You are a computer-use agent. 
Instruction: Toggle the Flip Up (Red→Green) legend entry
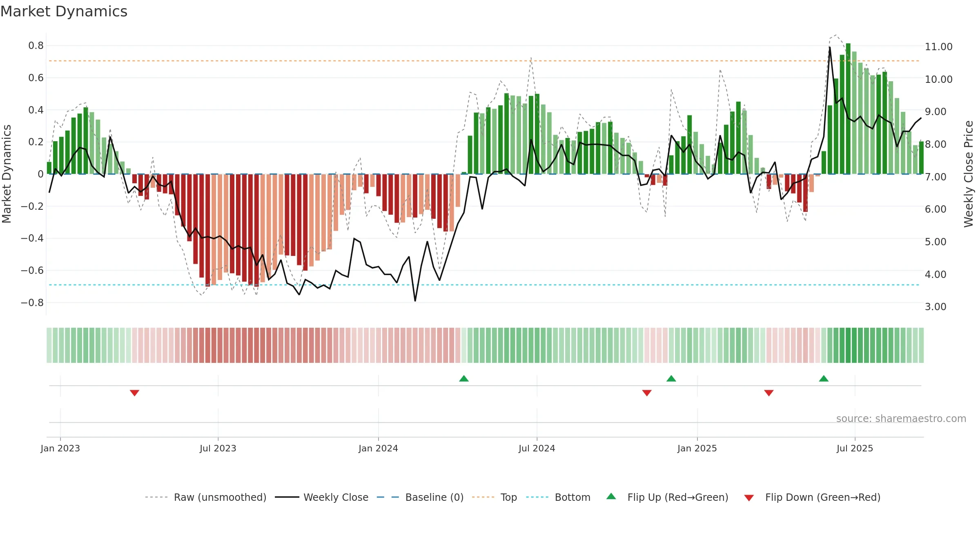667,497
